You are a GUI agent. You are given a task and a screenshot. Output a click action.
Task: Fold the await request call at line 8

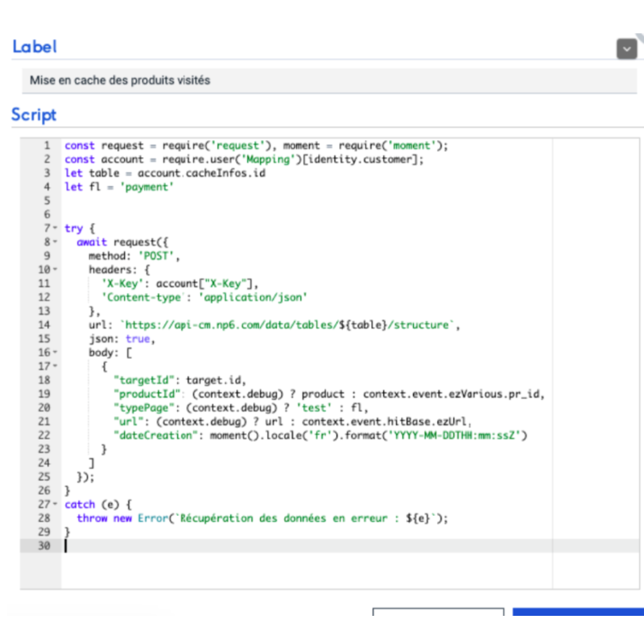(x=55, y=242)
